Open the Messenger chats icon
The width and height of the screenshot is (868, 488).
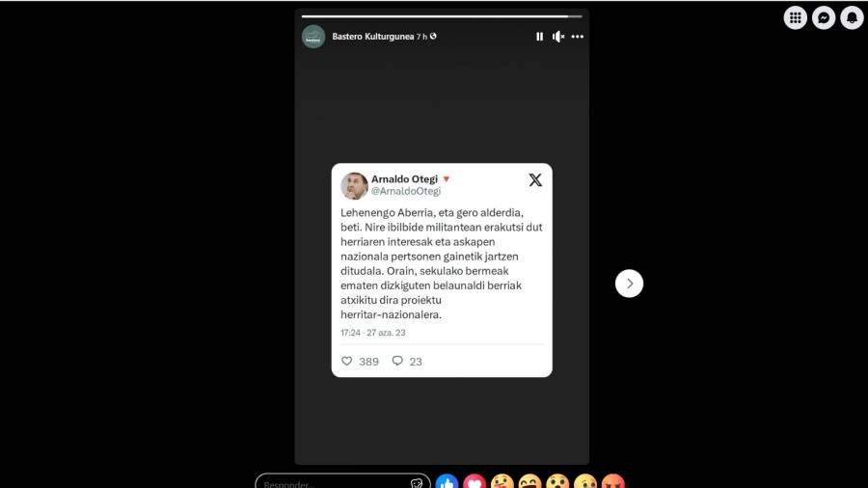(824, 17)
